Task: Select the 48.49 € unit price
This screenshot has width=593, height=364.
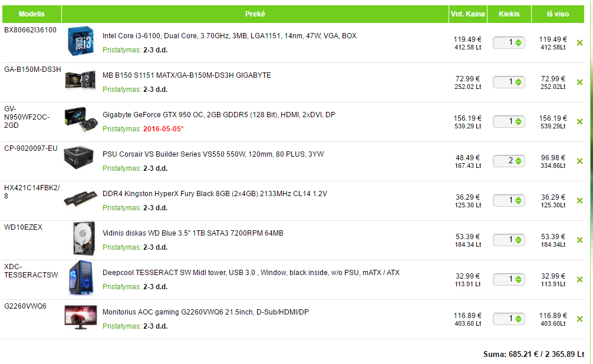Action: coord(468,158)
